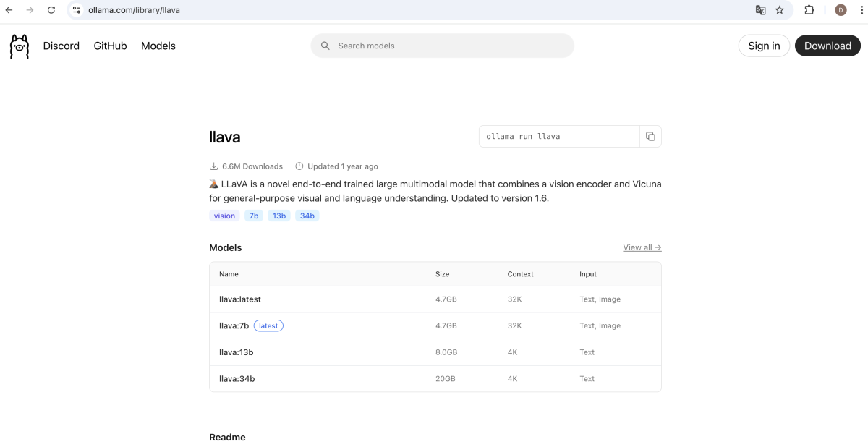Click the Sign in button
The image size is (868, 447).
point(764,46)
